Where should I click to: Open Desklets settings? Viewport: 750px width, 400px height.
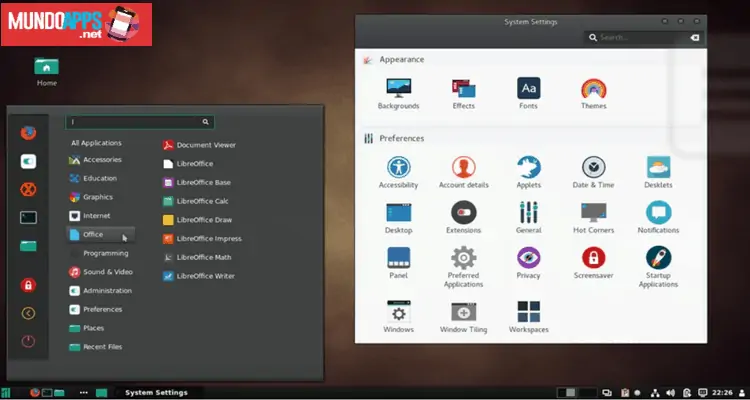click(x=658, y=172)
